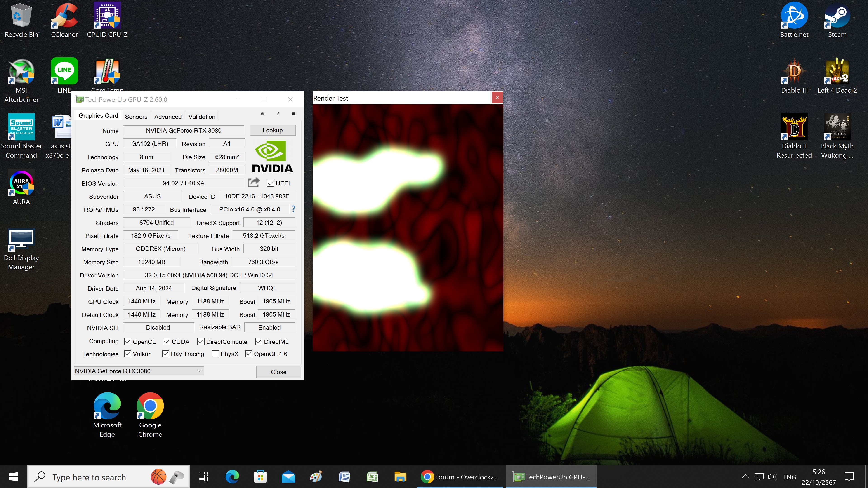Open the Core Temp desktop icon
This screenshot has height=488, width=868.
click(x=107, y=75)
